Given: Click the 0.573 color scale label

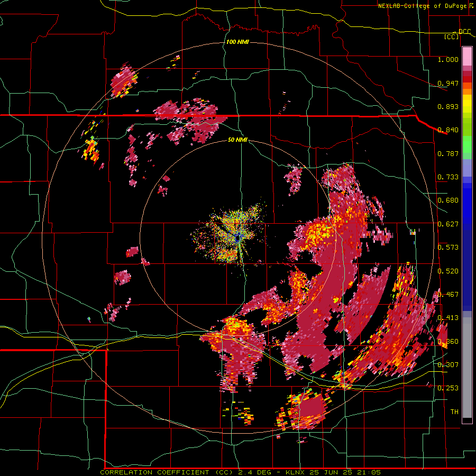Looking at the screenshot, I should coord(448,248).
